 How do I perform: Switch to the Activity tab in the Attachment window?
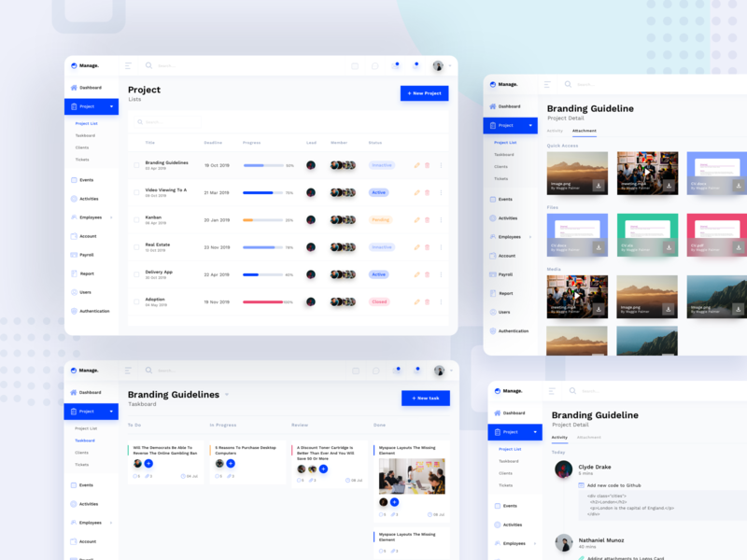click(555, 131)
